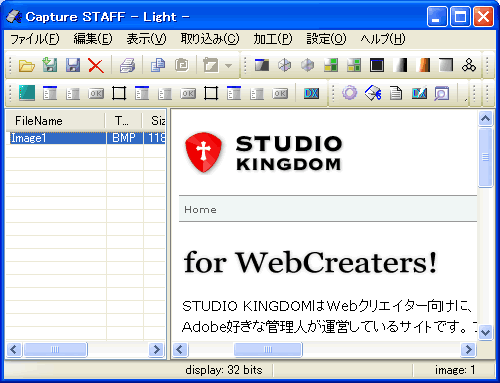Click the open folder toolbar icon
500x383 pixels.
pyautogui.click(x=27, y=65)
